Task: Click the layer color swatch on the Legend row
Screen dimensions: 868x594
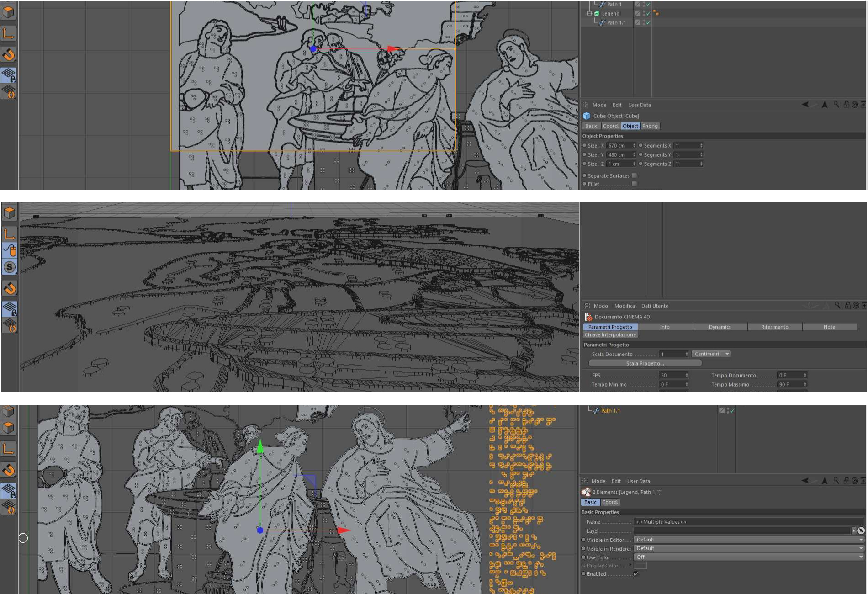Action: pos(638,13)
